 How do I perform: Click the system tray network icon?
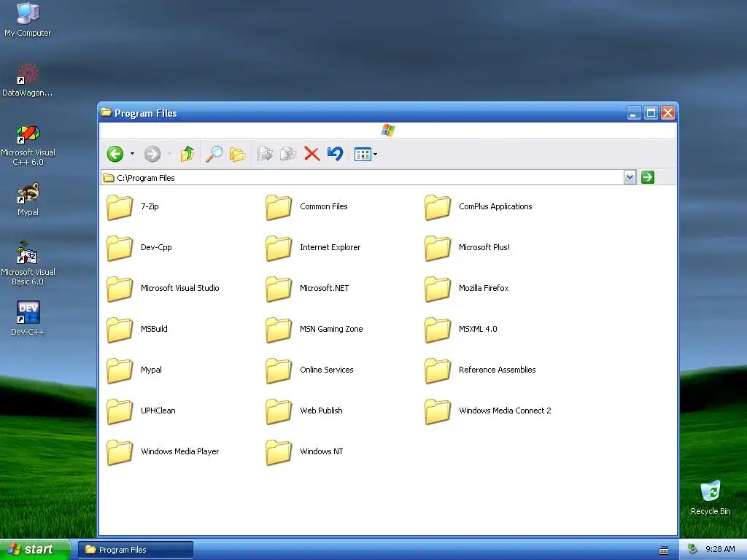(693, 549)
